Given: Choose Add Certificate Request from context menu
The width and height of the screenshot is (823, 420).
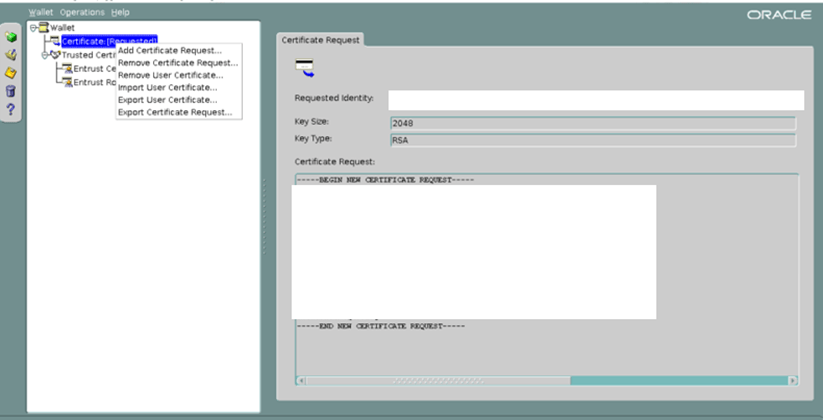Looking at the screenshot, I should (x=170, y=51).
